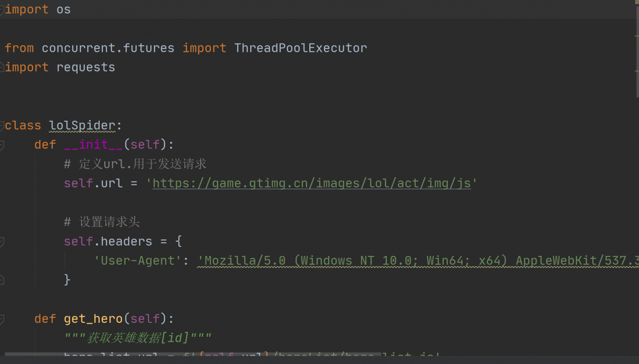This screenshot has height=364, width=639.
Task: Collapse the __init__ method fold marker
Action: click(1, 145)
